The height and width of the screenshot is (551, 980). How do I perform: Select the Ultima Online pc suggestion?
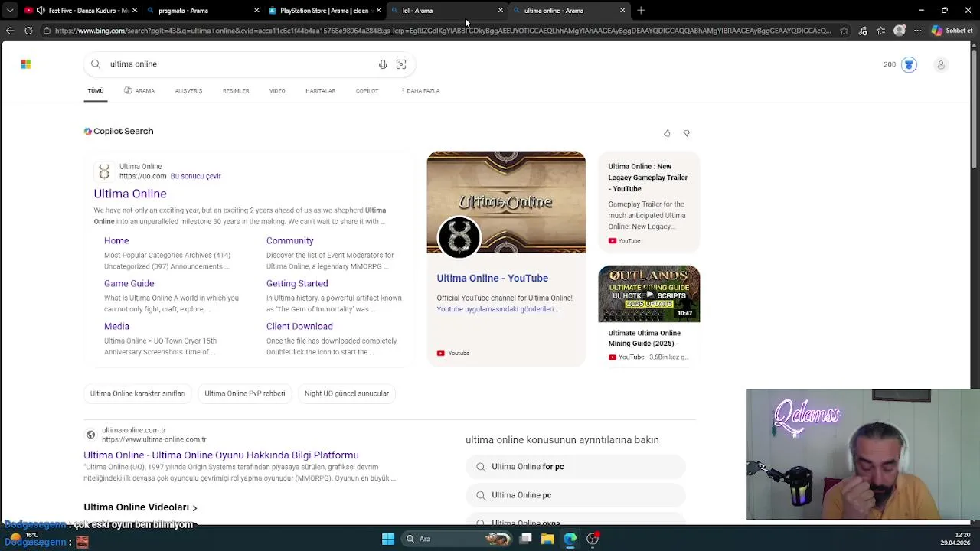pos(575,495)
